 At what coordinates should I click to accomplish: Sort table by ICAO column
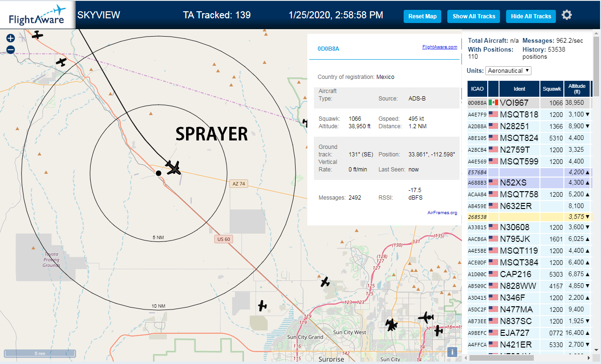click(x=477, y=88)
